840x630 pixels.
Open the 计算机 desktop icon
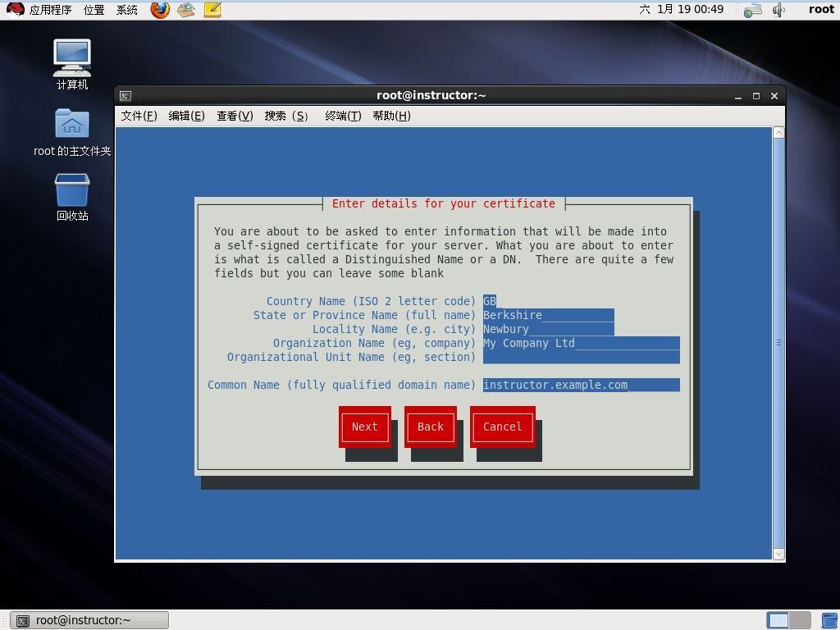[72, 57]
